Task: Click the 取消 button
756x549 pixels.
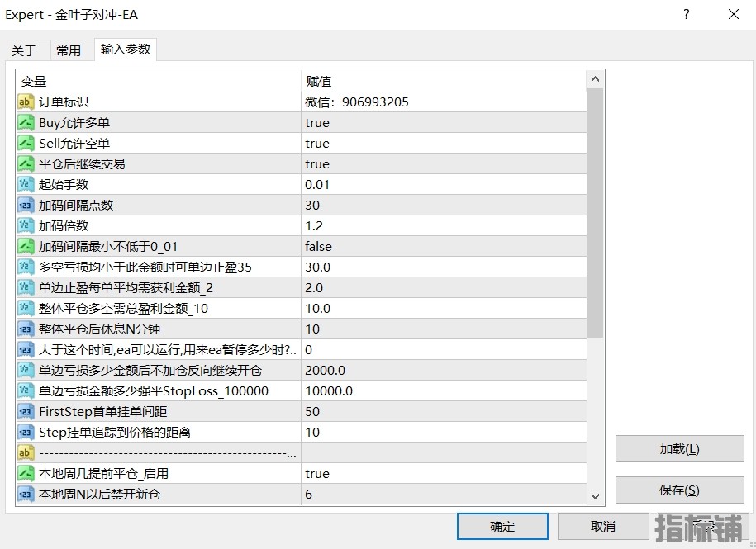Action: click(603, 527)
